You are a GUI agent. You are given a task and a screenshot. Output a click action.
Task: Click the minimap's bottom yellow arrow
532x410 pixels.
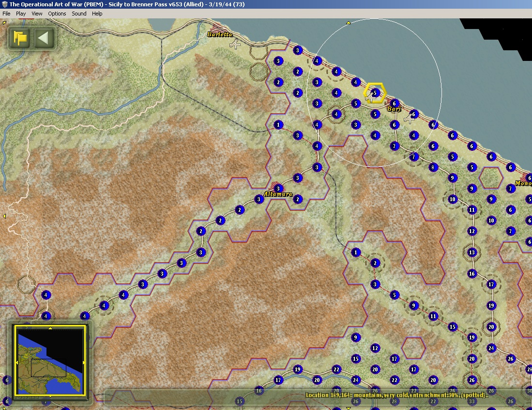pyautogui.click(x=50, y=396)
